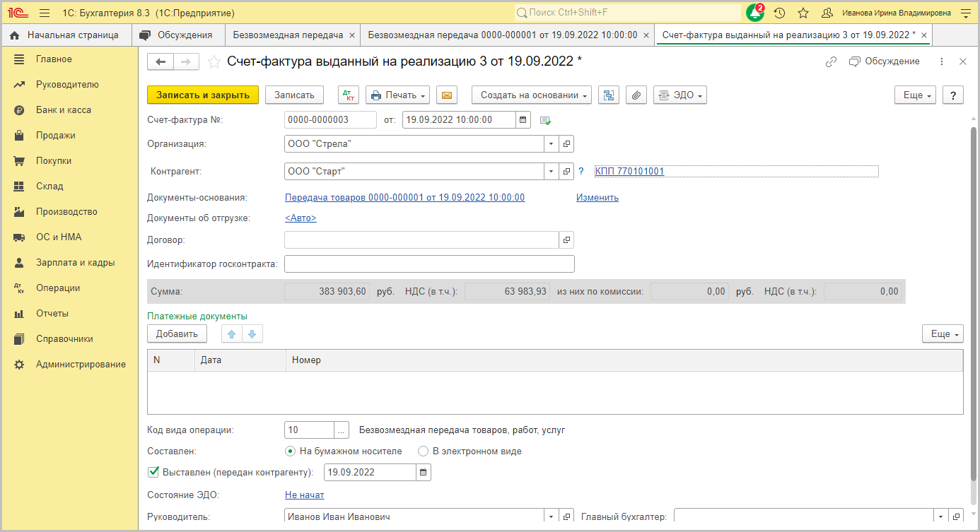The image size is (980, 532).
Task: Open the 1C main menu hamburger icon
Action: tap(45, 13)
